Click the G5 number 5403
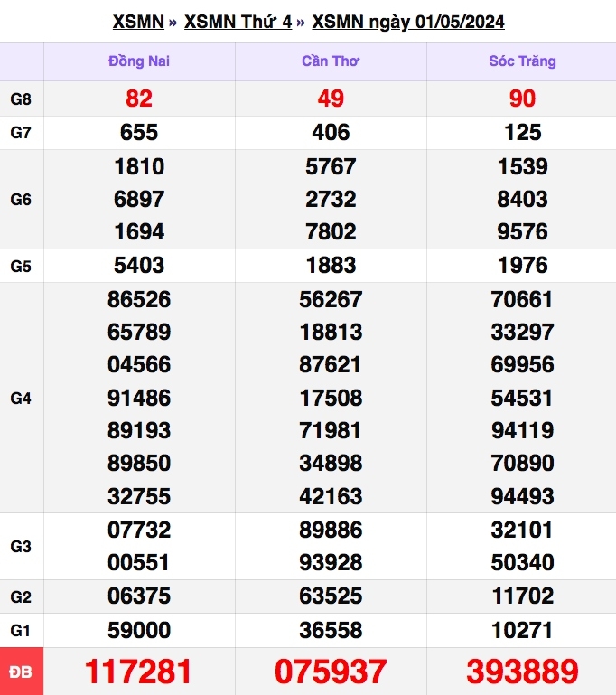The height and width of the screenshot is (695, 616). 139,265
